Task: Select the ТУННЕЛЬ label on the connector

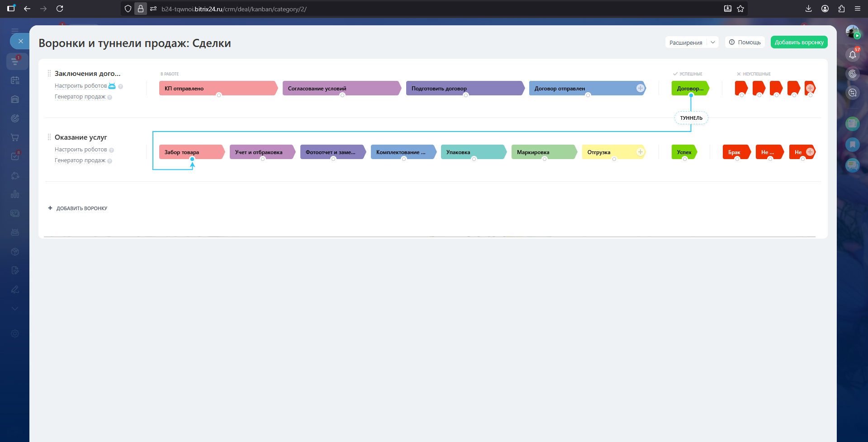Action: (691, 118)
